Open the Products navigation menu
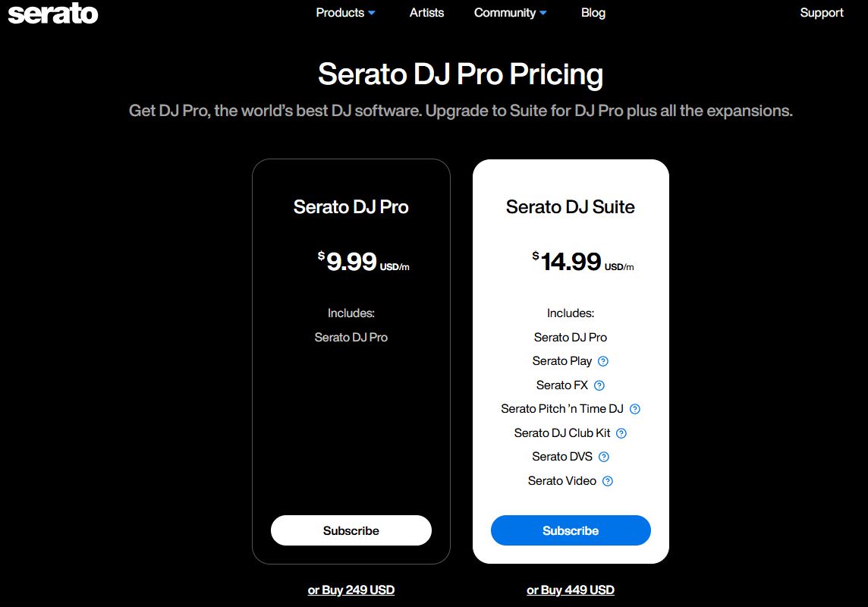 tap(339, 13)
